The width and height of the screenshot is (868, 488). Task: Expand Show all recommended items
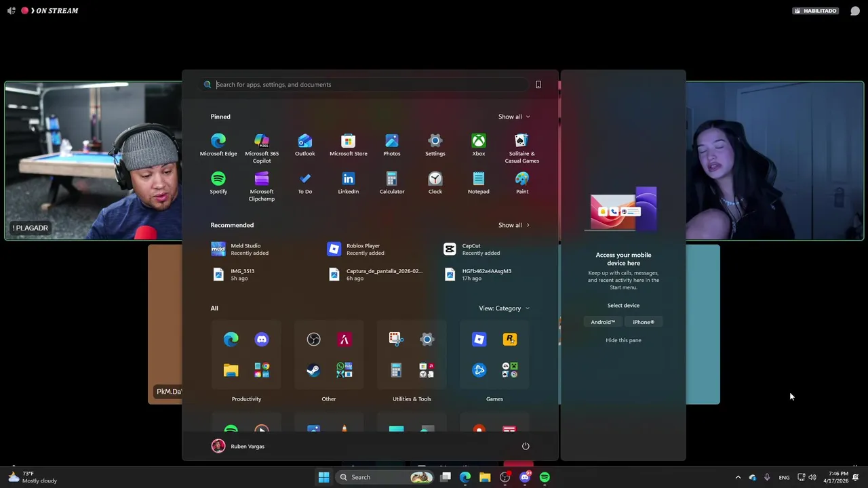point(514,225)
